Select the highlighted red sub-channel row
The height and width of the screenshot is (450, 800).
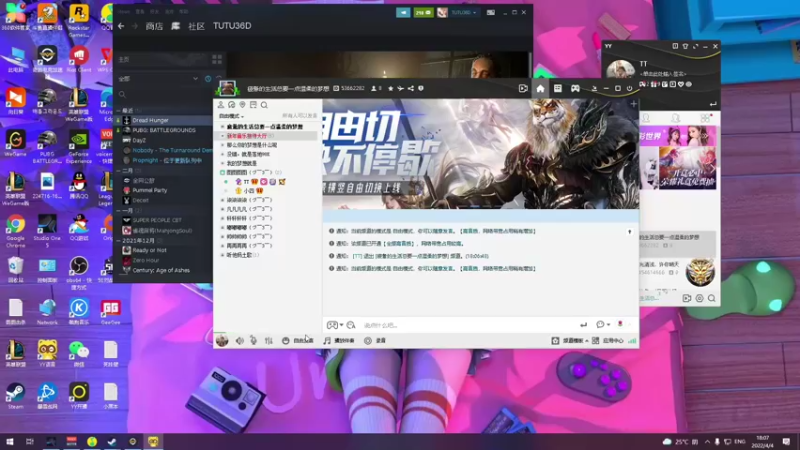point(266,136)
